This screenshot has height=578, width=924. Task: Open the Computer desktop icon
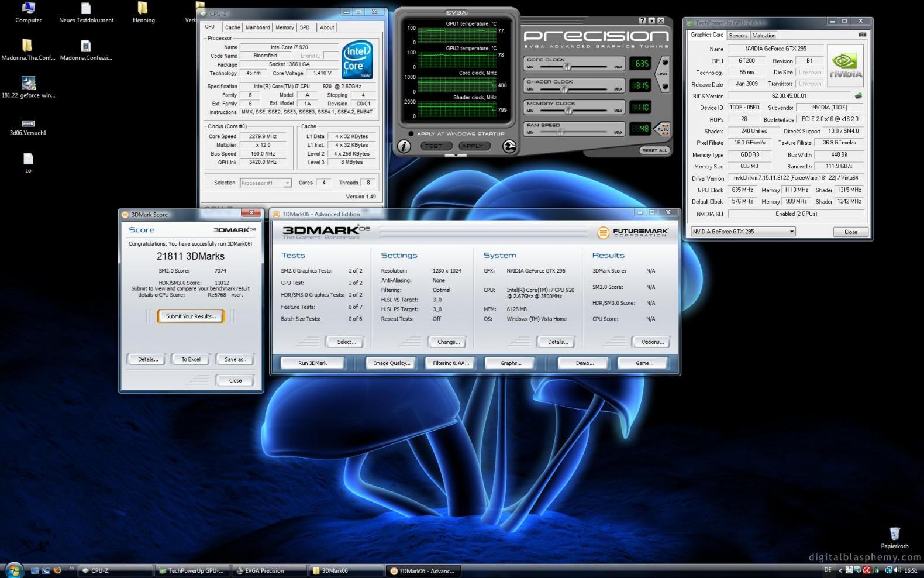(28, 13)
